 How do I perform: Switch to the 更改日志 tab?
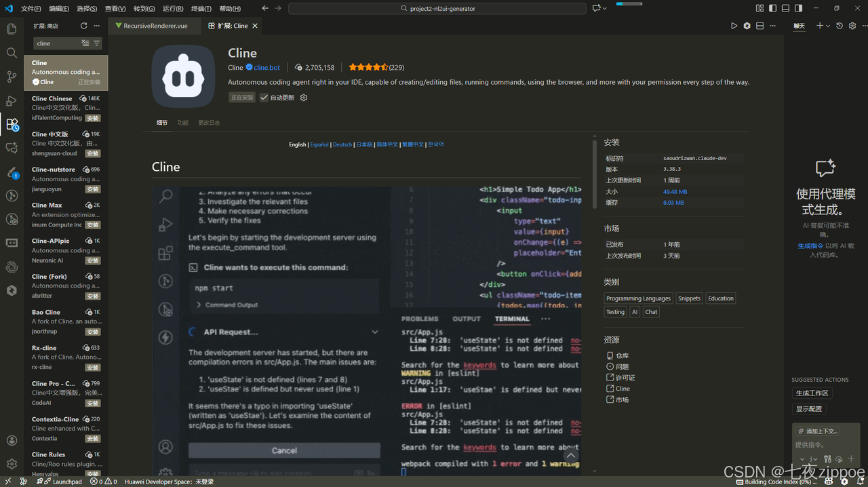209,123
